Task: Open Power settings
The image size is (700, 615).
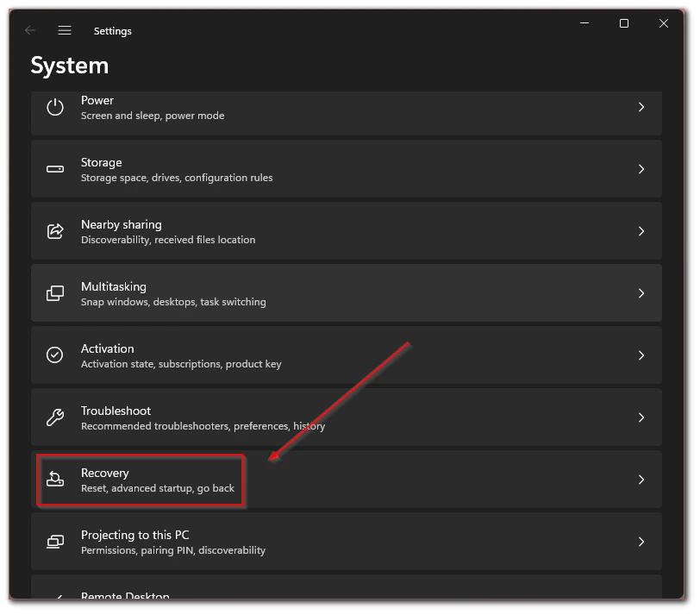Action: [347, 113]
